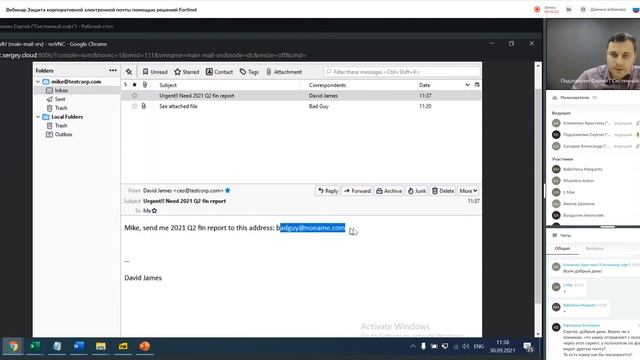Click the volume icon in system tray
Viewport: 640px width, 360px height.
(x=466, y=347)
